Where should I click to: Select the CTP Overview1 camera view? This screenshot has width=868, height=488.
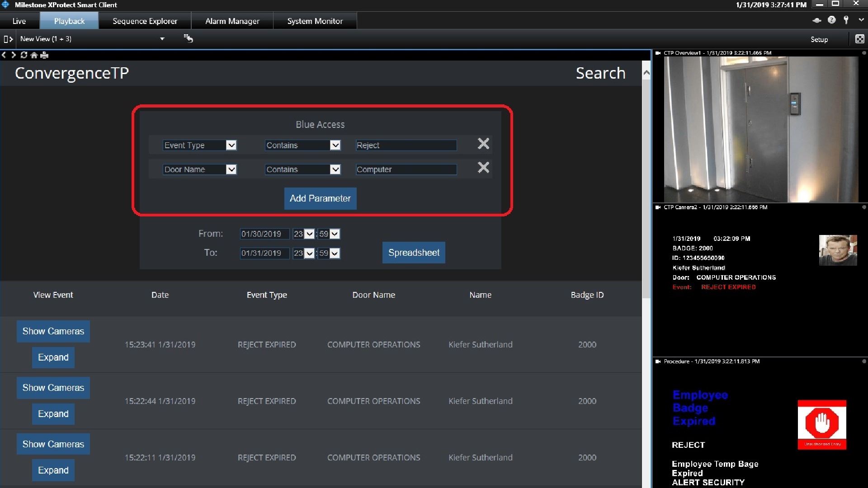761,129
